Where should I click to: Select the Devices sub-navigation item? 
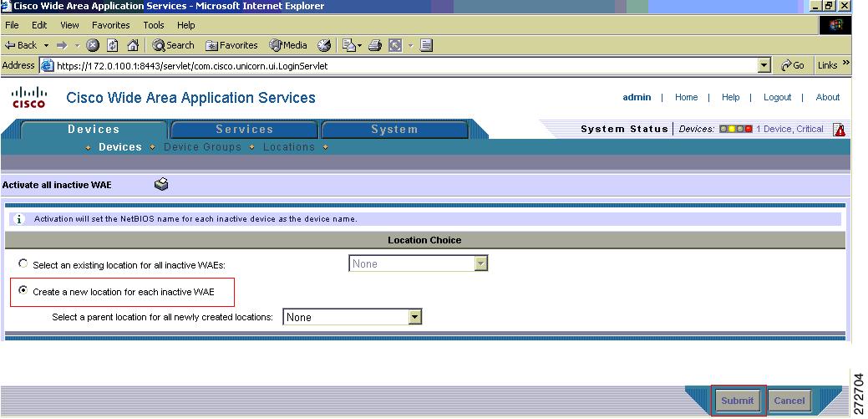coord(120,147)
